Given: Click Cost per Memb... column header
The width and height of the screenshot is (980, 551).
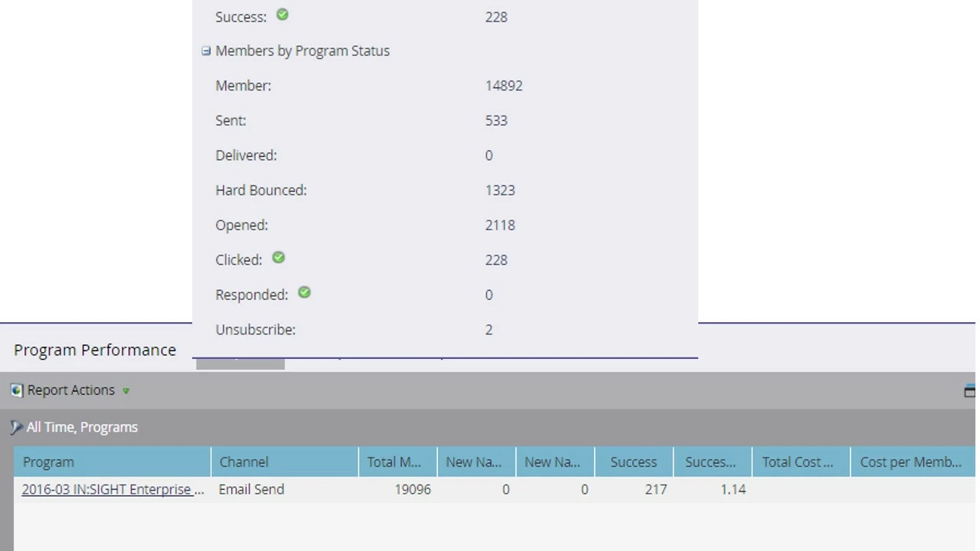Looking at the screenshot, I should 913,462.
